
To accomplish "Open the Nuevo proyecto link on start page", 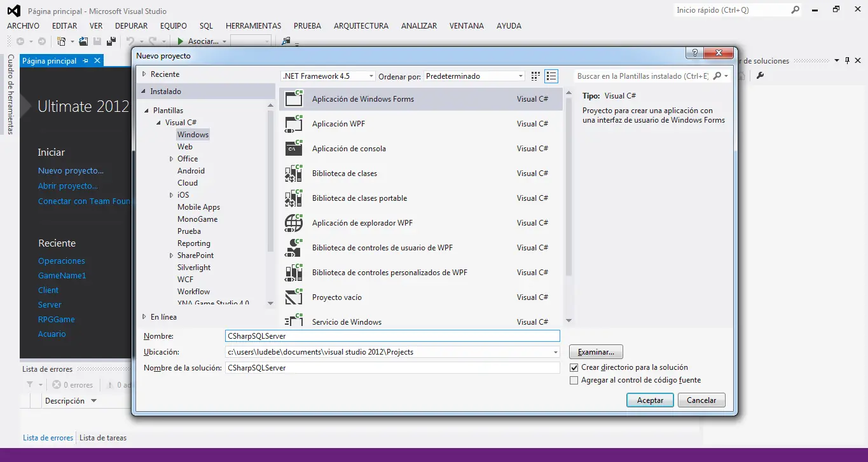I will coord(71,171).
